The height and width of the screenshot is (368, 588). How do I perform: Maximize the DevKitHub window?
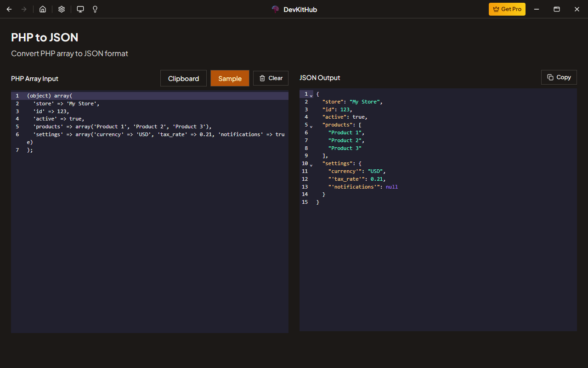tap(556, 9)
